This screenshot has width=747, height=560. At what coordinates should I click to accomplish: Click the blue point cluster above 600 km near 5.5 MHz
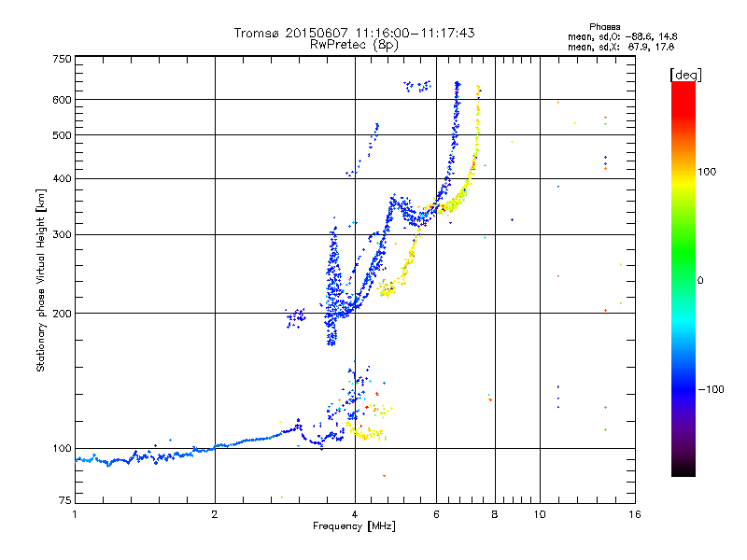coord(417,86)
